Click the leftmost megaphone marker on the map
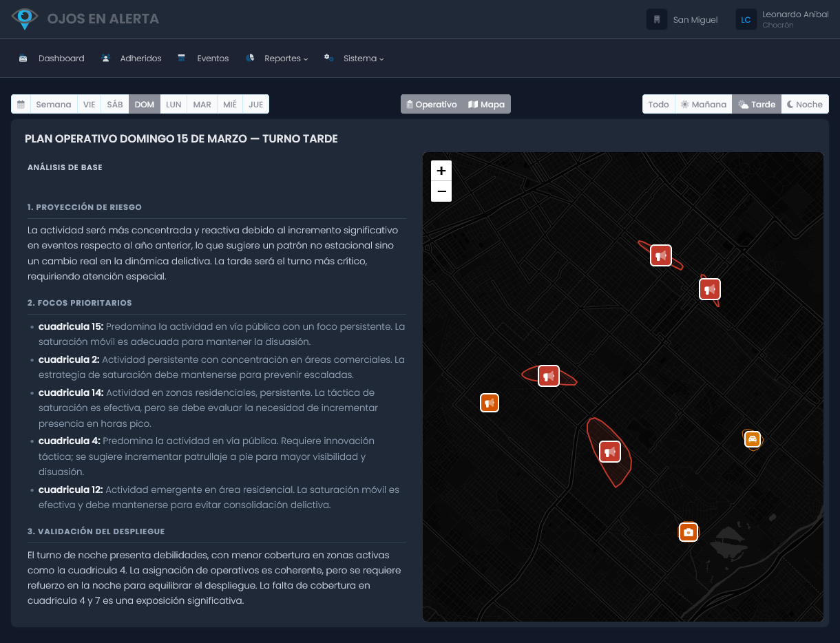 point(490,402)
